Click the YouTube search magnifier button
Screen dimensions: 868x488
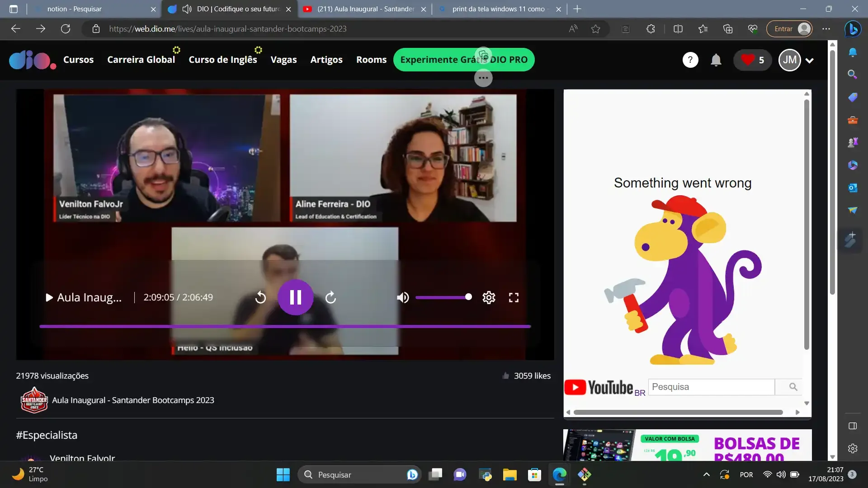pyautogui.click(x=793, y=387)
